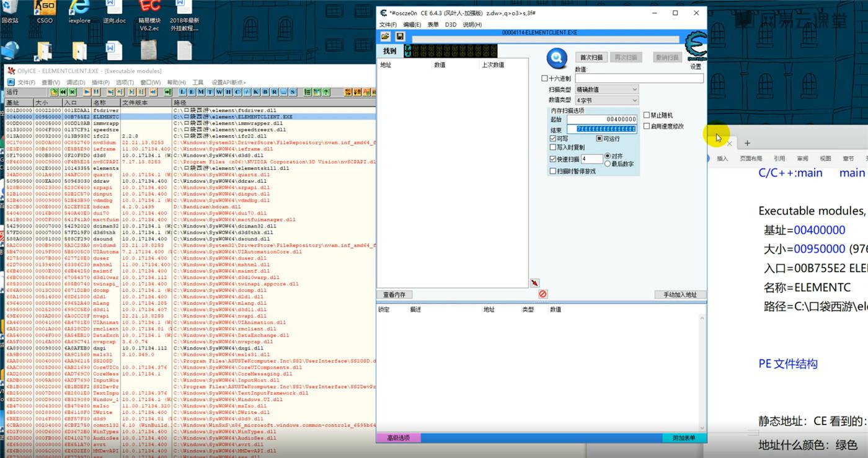Click the red arrow add-to-address-list icon

click(534, 283)
